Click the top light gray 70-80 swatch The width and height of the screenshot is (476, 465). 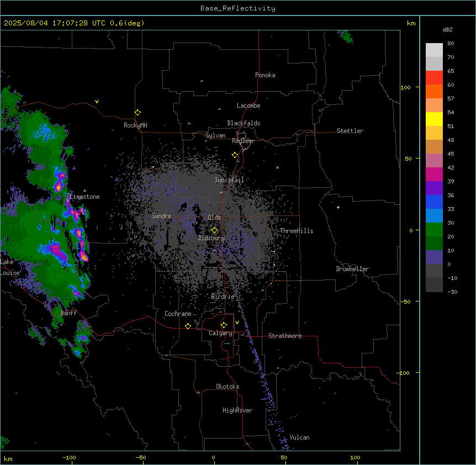click(x=434, y=50)
